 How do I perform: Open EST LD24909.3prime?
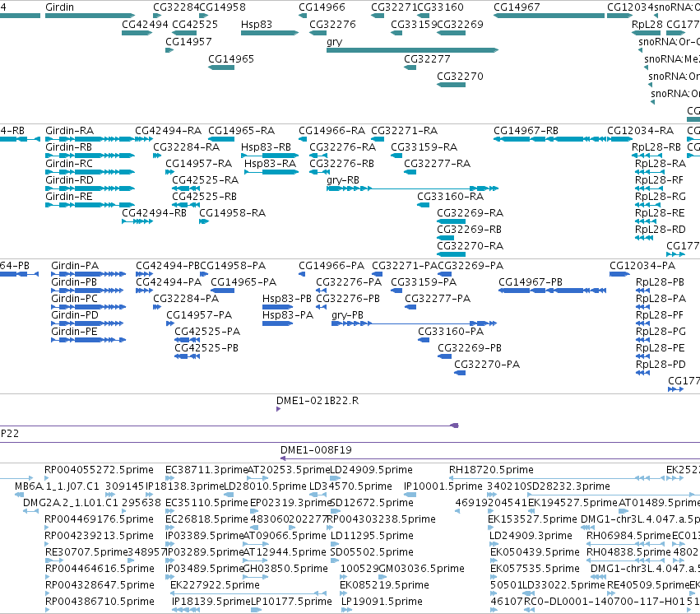pyautogui.click(x=494, y=544)
